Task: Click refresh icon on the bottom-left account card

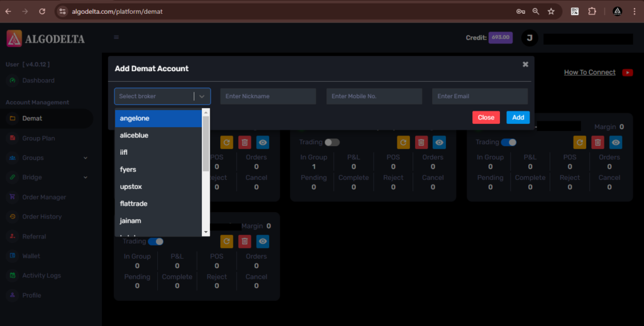Action: [226, 241]
